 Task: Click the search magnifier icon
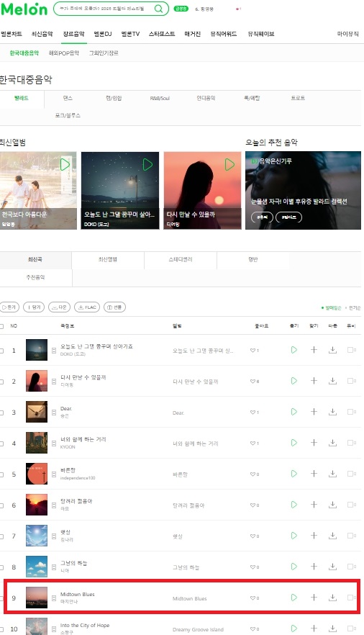[x=159, y=9]
